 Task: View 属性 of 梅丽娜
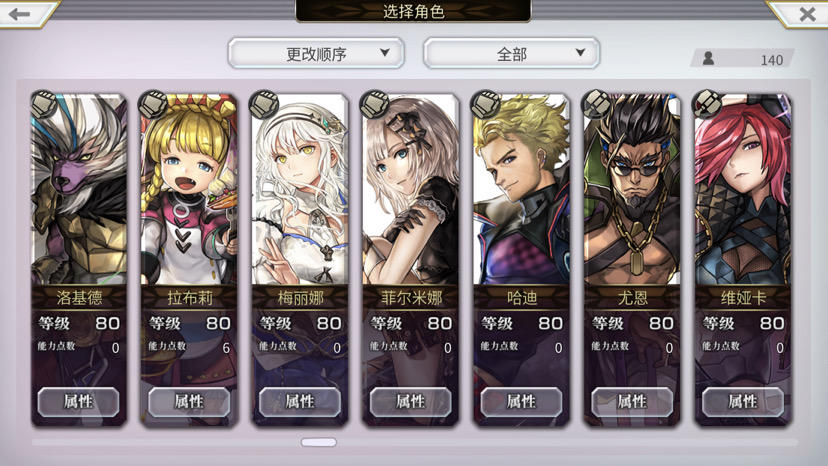[300, 402]
